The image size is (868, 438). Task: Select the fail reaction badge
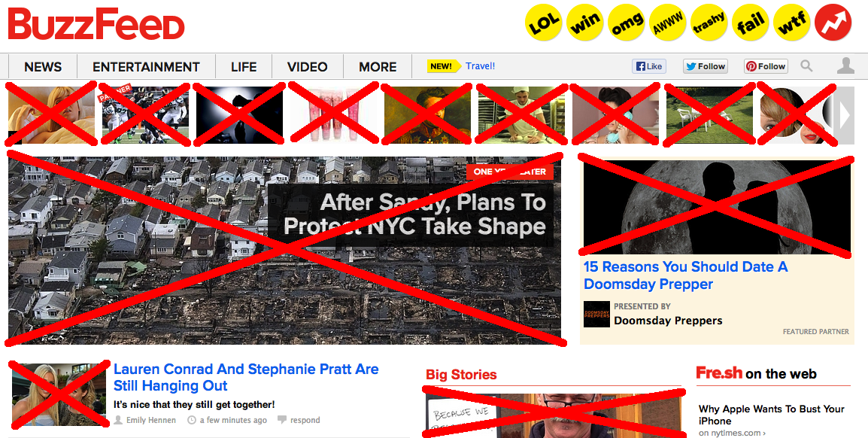point(750,22)
